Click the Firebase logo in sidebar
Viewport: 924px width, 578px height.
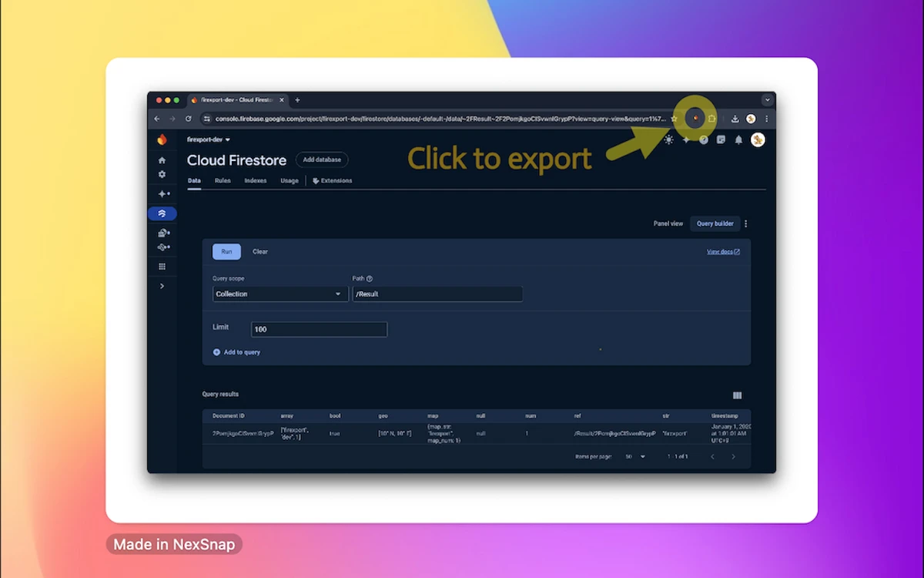tap(162, 139)
